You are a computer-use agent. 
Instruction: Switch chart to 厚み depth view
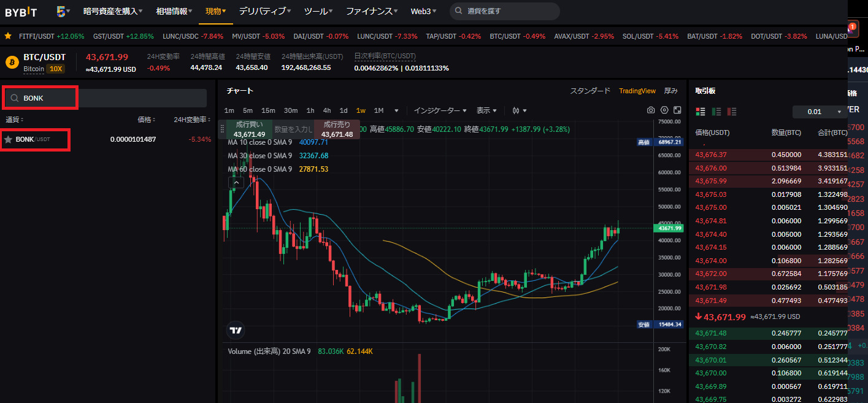tap(671, 91)
